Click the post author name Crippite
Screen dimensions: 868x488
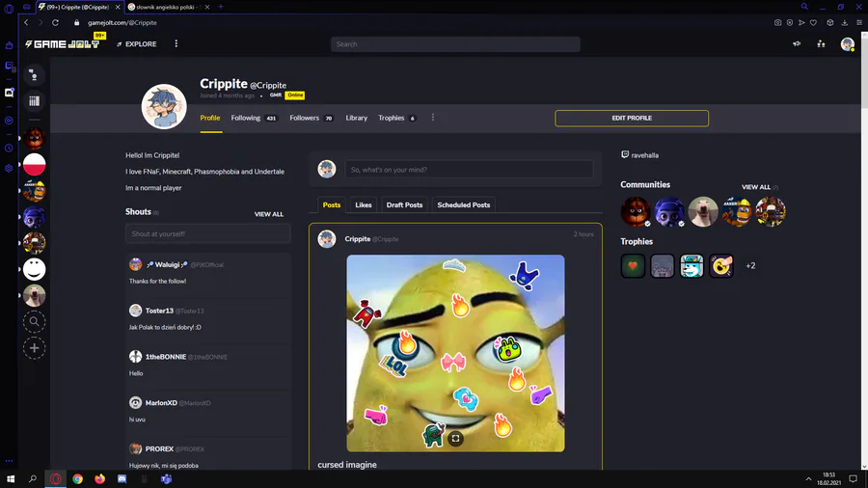[358, 239]
